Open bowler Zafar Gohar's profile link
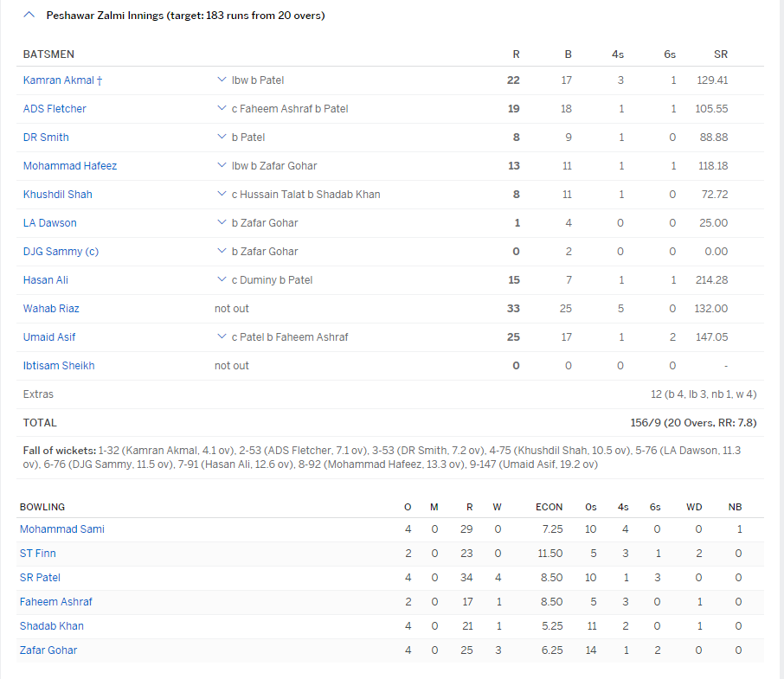Viewport: 784px width, 679px height. [48, 650]
